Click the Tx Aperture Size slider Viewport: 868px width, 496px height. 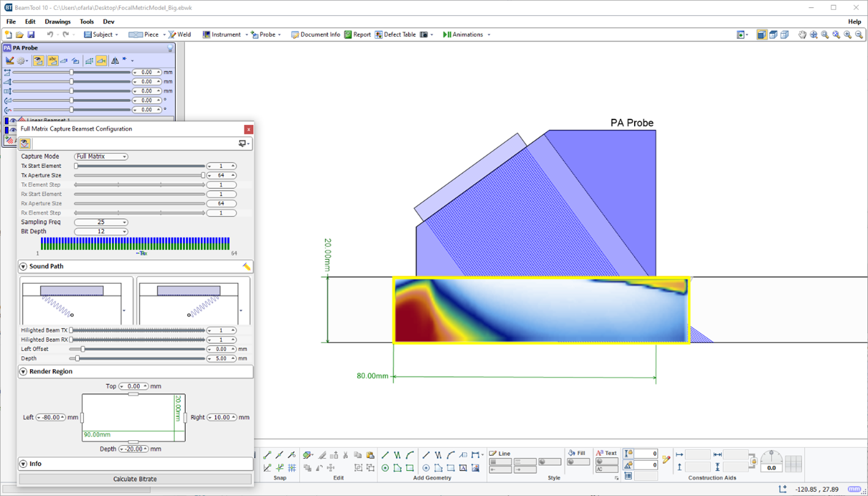pyautogui.click(x=140, y=175)
